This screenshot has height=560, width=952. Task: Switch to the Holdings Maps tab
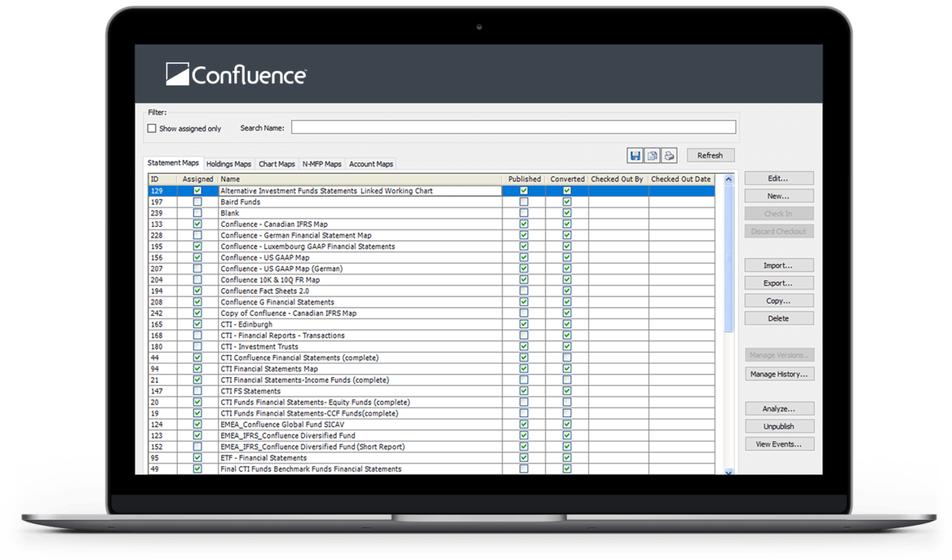pos(228,164)
